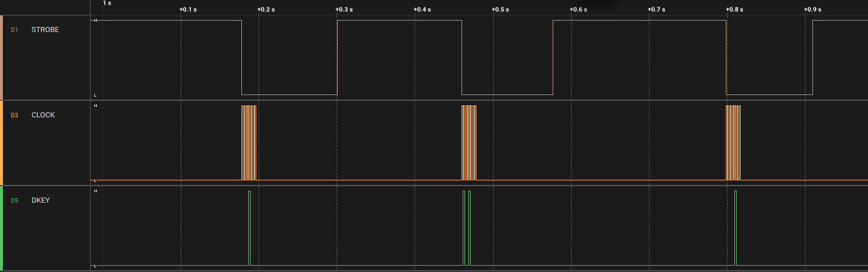
Task: Click the third CLOCK burst near +0.8 s
Action: coord(733,143)
